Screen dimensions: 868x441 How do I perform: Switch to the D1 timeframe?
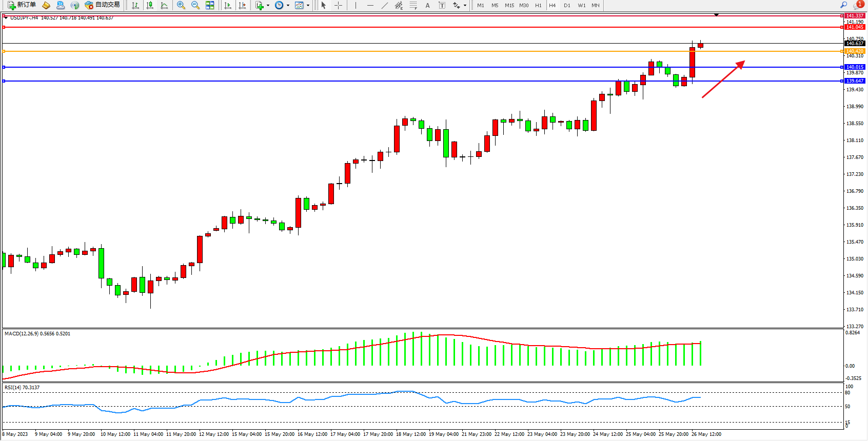[x=567, y=5]
